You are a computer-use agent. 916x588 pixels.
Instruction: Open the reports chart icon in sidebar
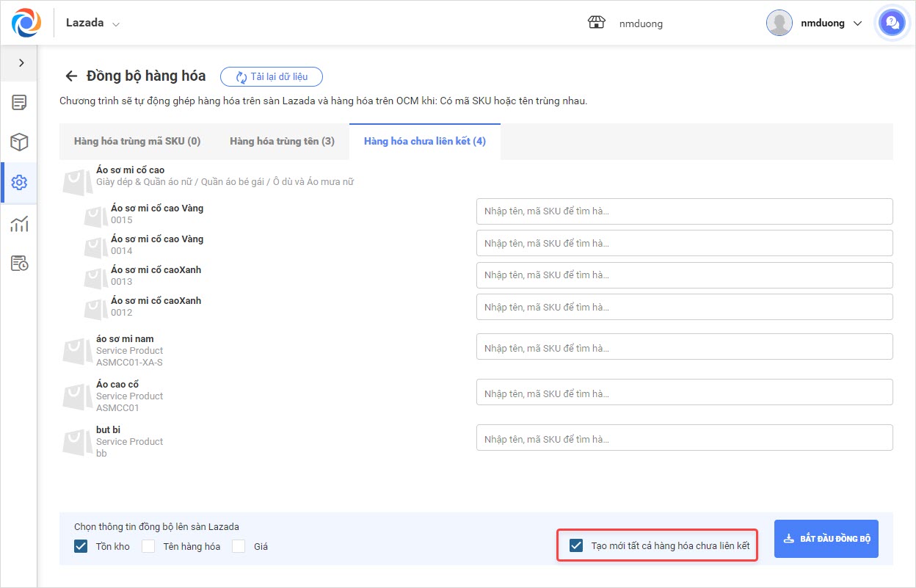tap(19, 223)
